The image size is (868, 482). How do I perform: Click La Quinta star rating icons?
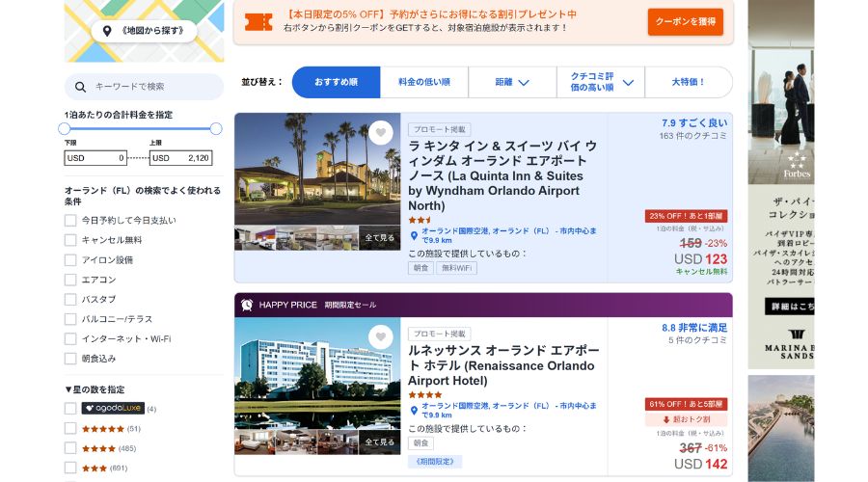click(420, 220)
